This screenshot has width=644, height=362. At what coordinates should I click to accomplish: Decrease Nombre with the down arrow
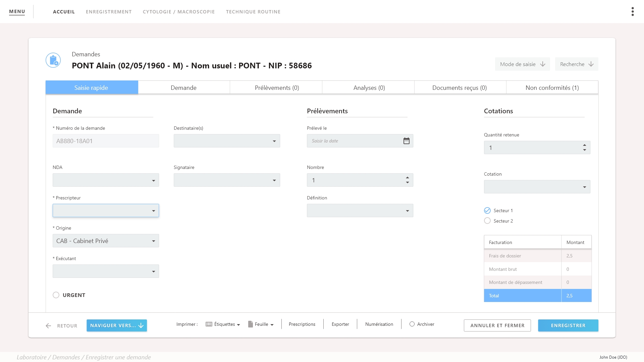tap(407, 183)
